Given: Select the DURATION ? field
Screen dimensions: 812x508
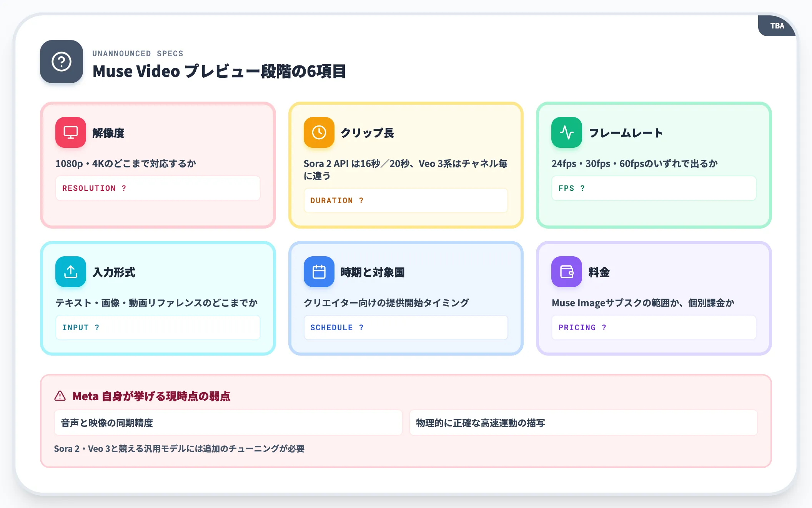Looking at the screenshot, I should pyautogui.click(x=406, y=201).
